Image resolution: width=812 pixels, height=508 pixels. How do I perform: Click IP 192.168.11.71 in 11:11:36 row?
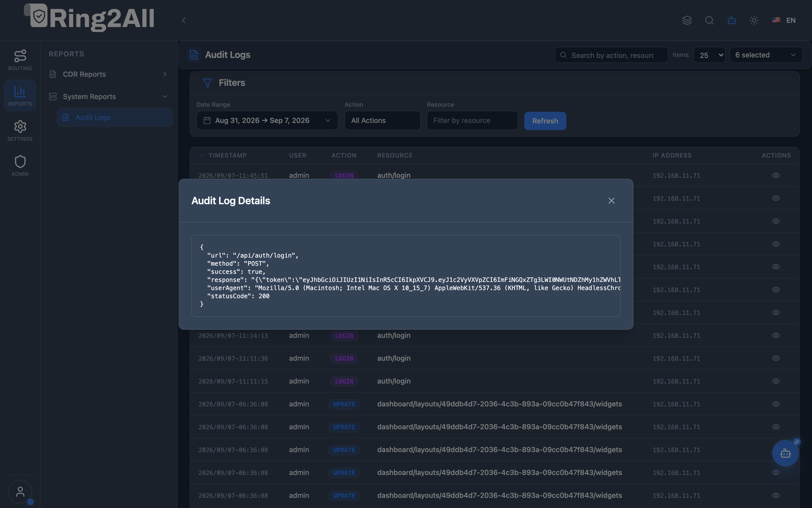click(676, 358)
